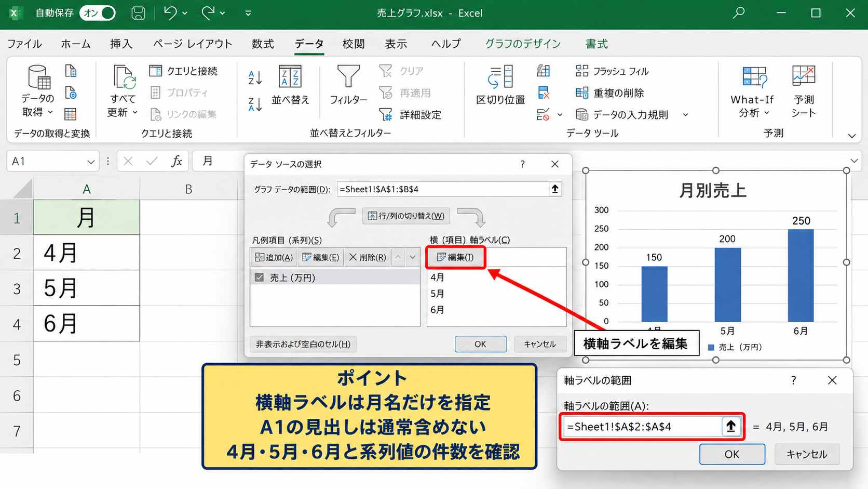Click 編集(I) for horizontal axis labels
This screenshot has height=489, width=868.
455,257
